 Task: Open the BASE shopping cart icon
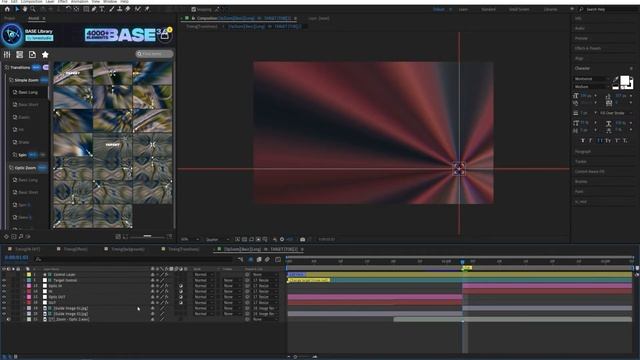(x=164, y=35)
